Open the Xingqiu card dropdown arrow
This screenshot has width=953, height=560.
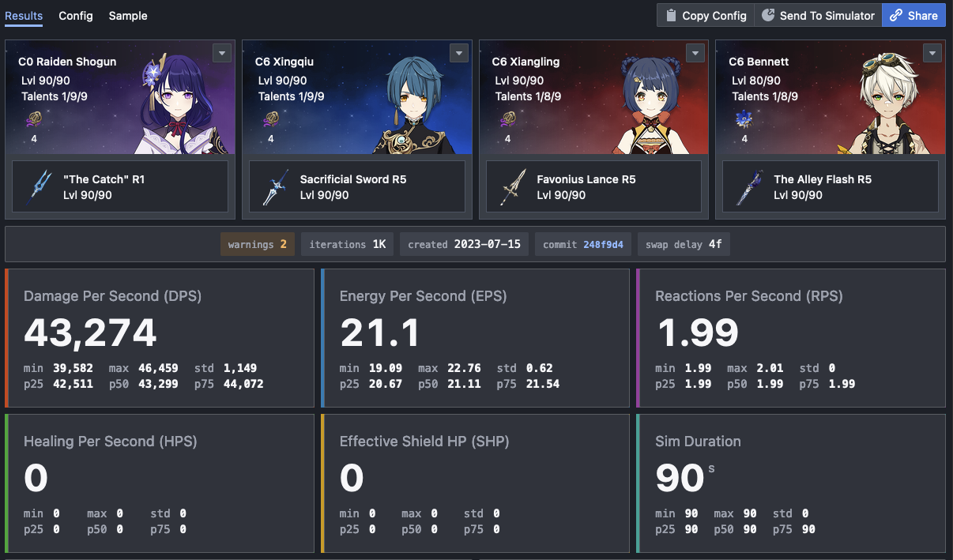point(459,53)
